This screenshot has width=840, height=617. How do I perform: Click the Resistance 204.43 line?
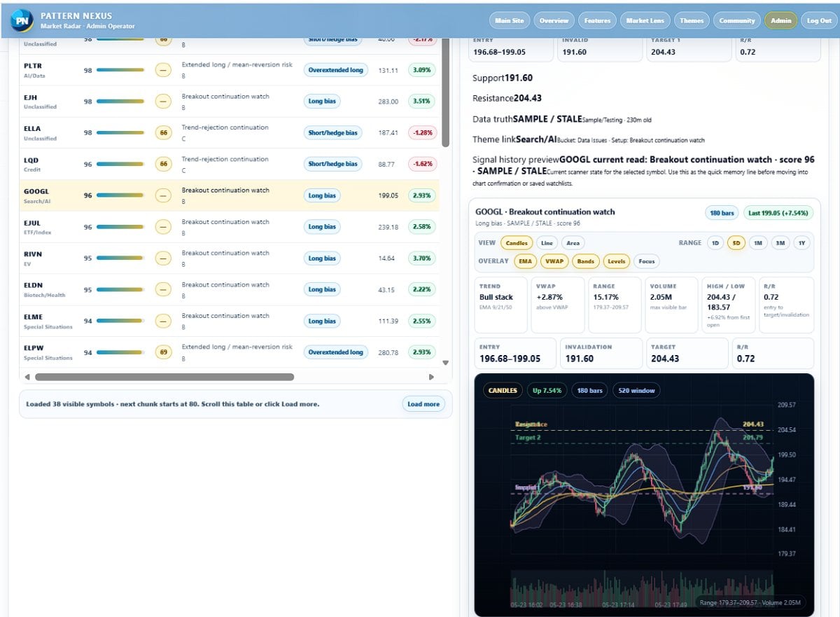click(x=507, y=98)
